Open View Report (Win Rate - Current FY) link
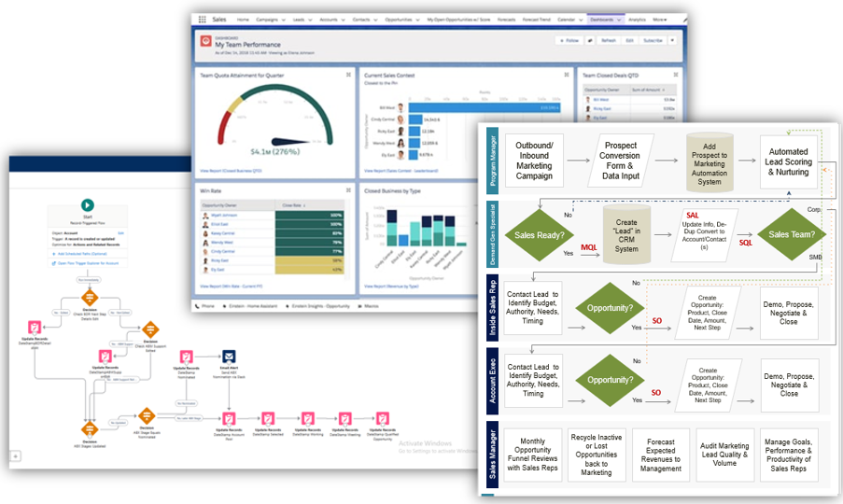The height and width of the screenshot is (504, 843). click(x=232, y=286)
